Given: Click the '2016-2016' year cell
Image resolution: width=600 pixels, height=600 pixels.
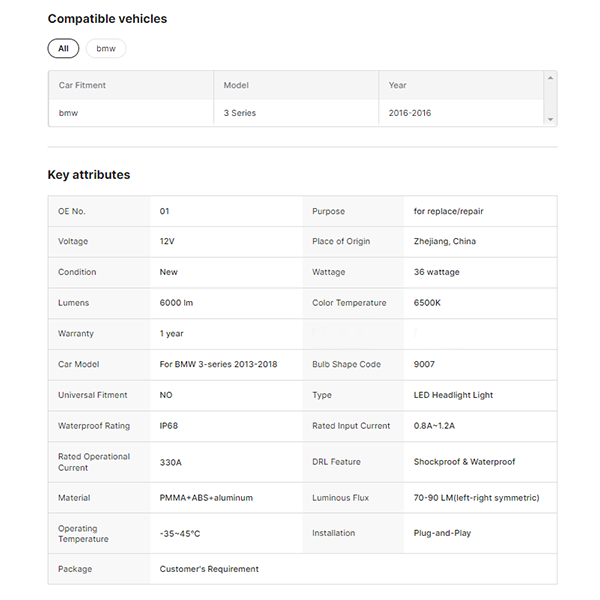Looking at the screenshot, I should pyautogui.click(x=410, y=113).
